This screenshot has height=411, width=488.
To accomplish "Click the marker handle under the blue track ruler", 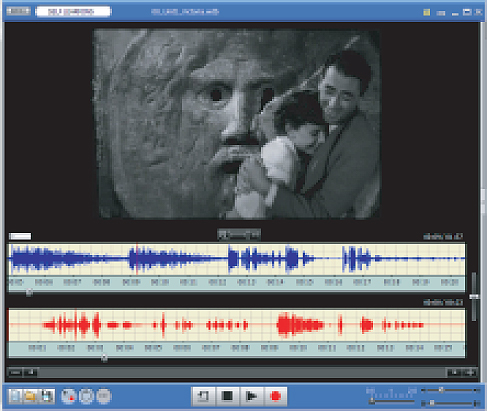I will (29, 293).
